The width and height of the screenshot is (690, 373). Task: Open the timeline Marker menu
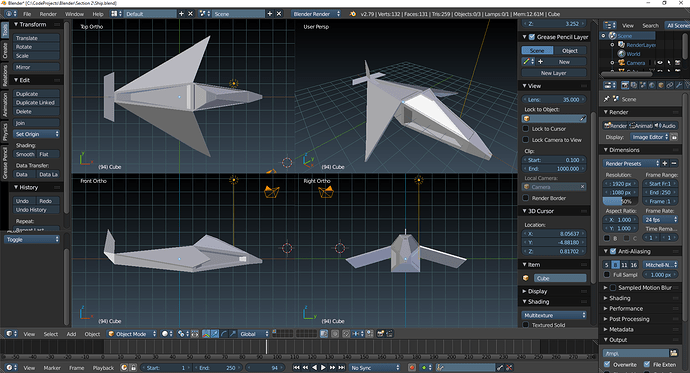point(52,367)
